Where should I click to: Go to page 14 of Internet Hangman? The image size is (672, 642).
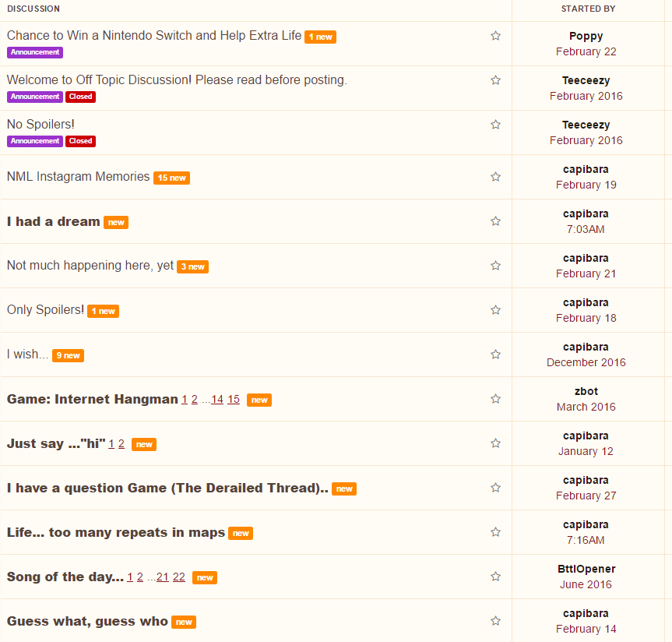[x=216, y=399]
